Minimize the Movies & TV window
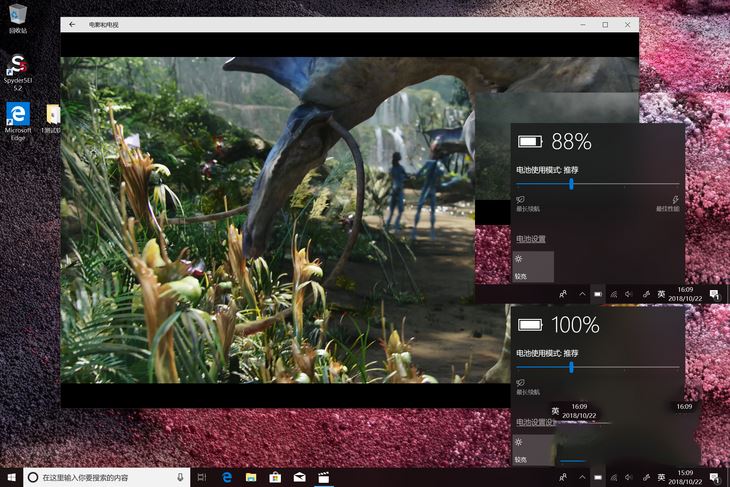This screenshot has height=487, width=730. pyautogui.click(x=583, y=25)
